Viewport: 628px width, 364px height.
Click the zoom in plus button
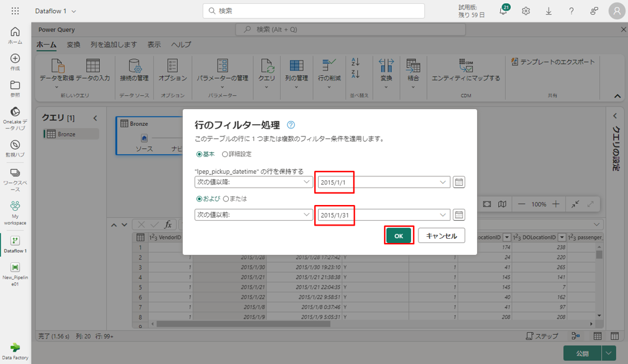coord(556,204)
